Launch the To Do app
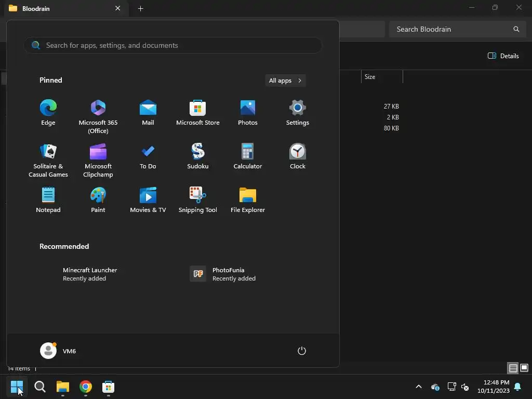This screenshot has width=532, height=399. (148, 157)
